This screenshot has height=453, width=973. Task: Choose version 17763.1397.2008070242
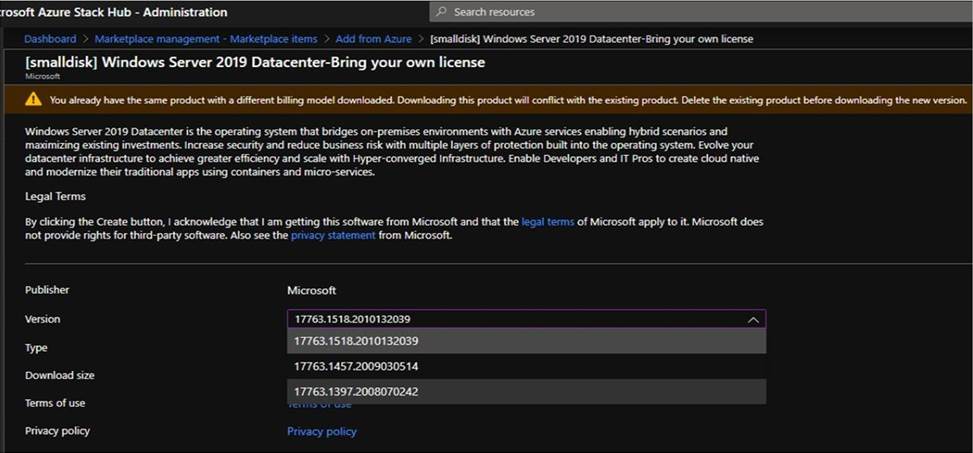tap(526, 392)
